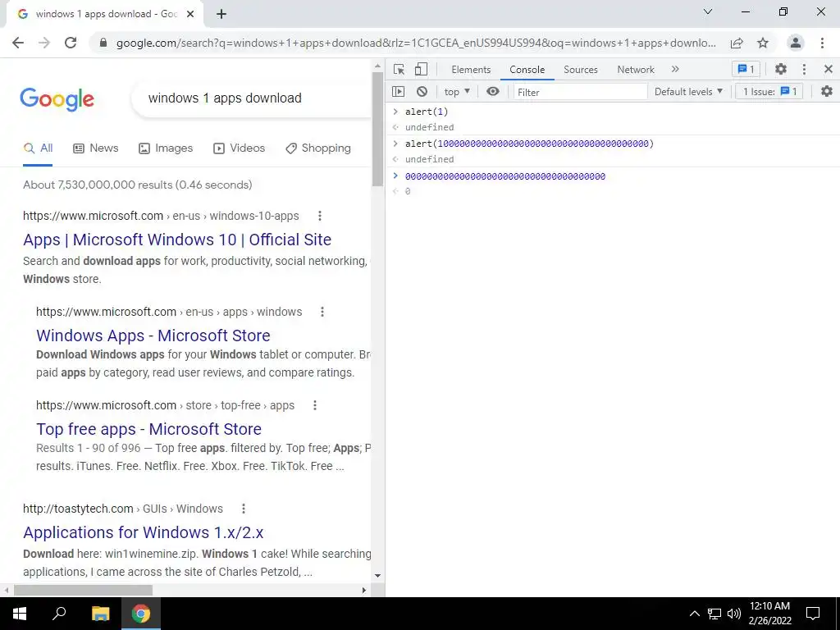Activate DevTools inspect element picker
Screen dimensions: 840x630
click(399, 69)
